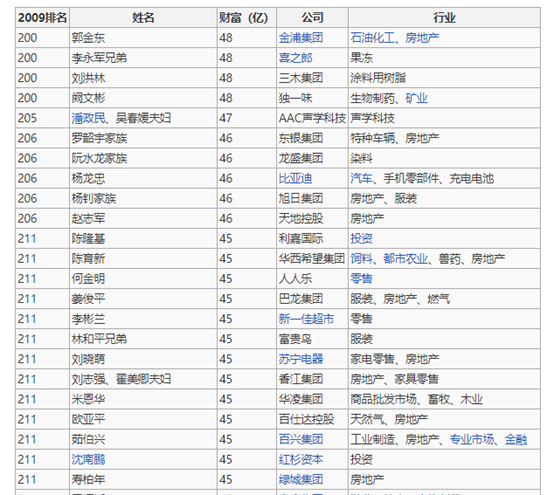Select the name 刘志强、翟美卿夫妇
The height and width of the screenshot is (495, 554).
(x=121, y=379)
